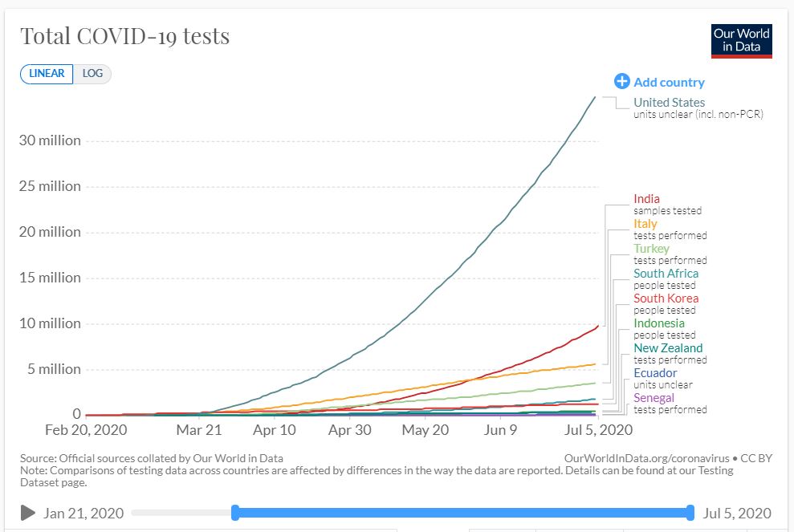Screen dimensions: 794x532
Task: Click the timeline start handle
Action: (235, 513)
